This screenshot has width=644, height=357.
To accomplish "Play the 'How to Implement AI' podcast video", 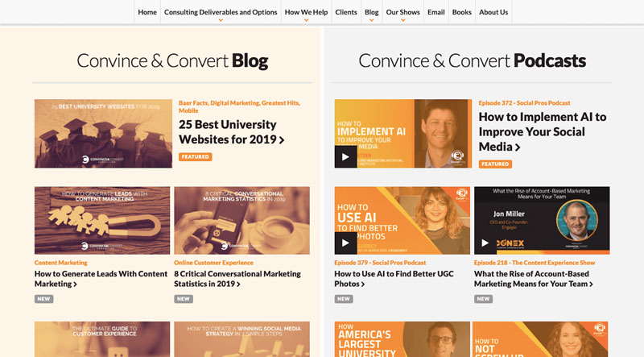I will tap(345, 156).
